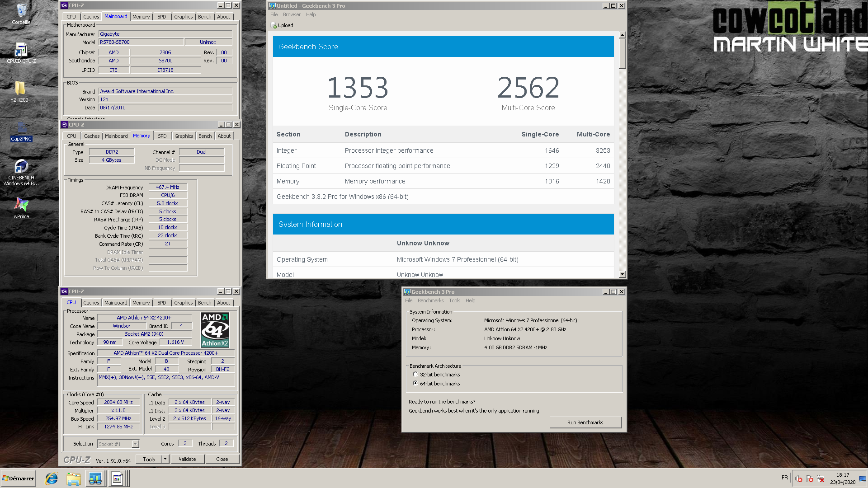Switch to Caches tab in Mainboard CPU-Z window
This screenshot has height=488, width=868.
click(x=91, y=17)
